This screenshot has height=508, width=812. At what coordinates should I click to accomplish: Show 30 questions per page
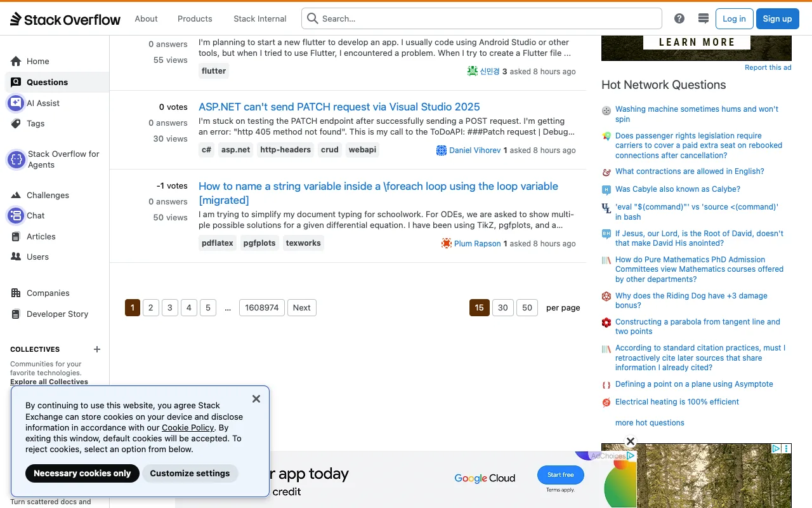pos(502,307)
